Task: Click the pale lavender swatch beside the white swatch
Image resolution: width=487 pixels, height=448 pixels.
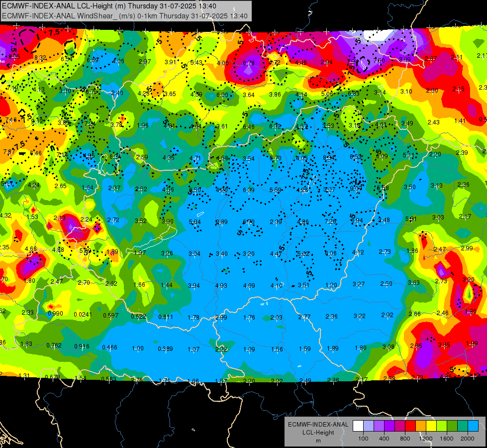Action: point(369,426)
